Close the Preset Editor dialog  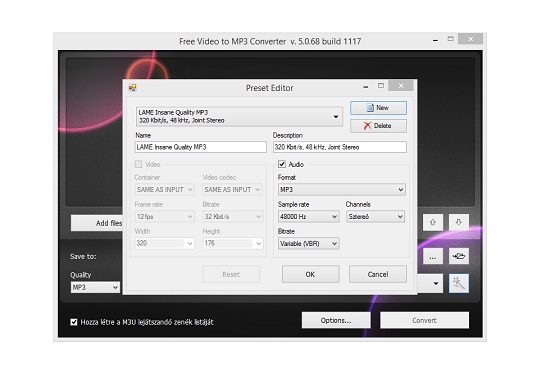pyautogui.click(x=401, y=86)
